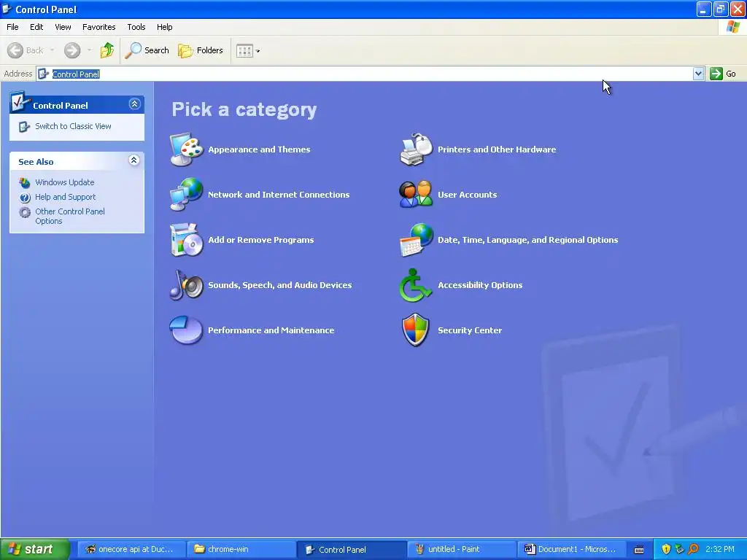Open the Security Center shield icon
The height and width of the screenshot is (560, 747).
pyautogui.click(x=416, y=330)
